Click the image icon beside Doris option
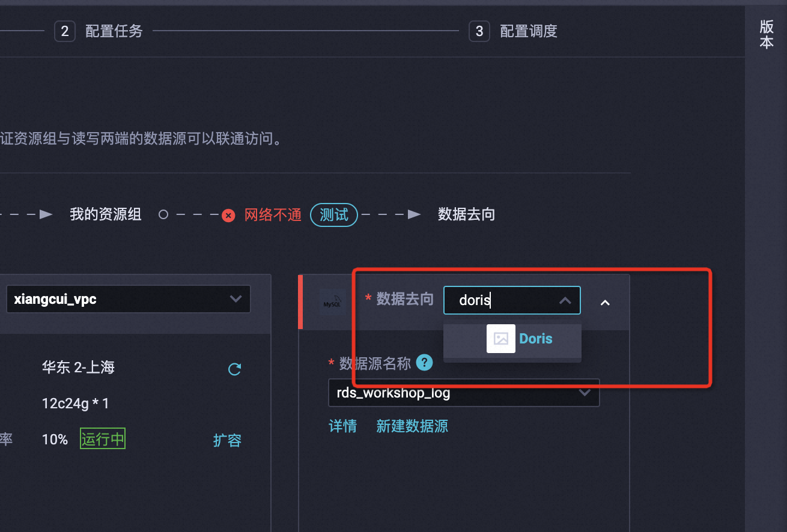This screenshot has height=532, width=787. click(500, 339)
